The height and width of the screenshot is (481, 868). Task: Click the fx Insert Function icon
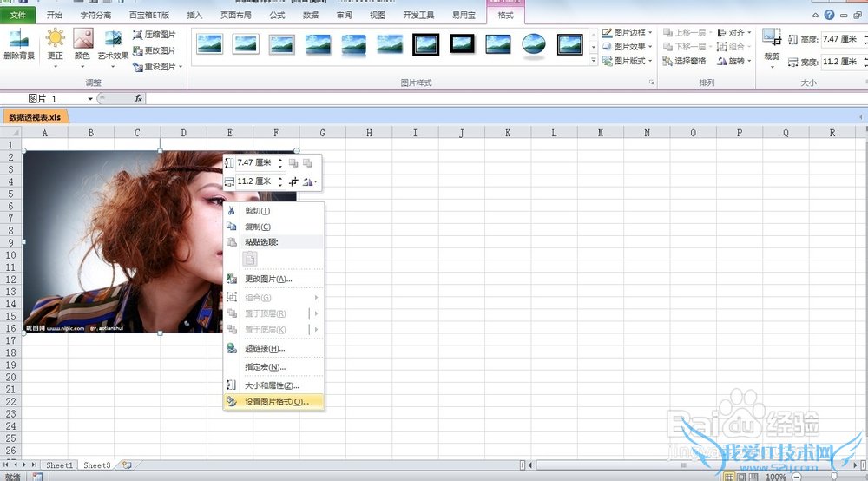138,98
